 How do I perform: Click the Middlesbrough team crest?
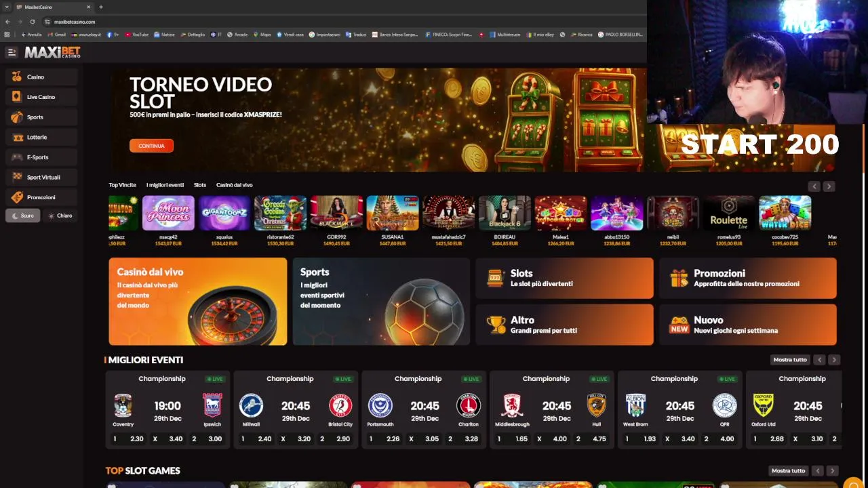[512, 405]
